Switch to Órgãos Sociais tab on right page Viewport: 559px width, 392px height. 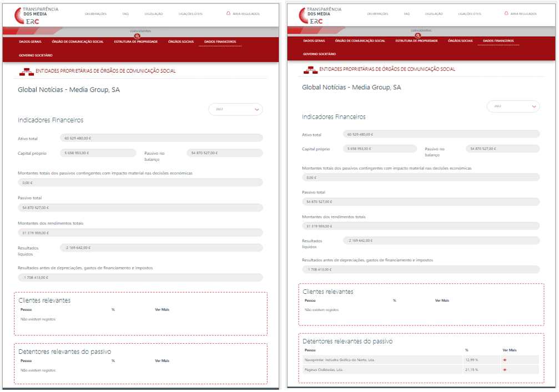460,41
